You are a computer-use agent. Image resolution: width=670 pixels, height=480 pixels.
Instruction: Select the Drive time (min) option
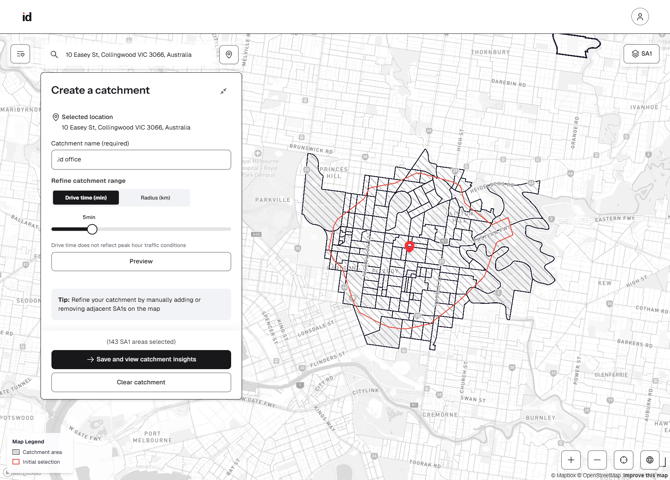coord(86,198)
